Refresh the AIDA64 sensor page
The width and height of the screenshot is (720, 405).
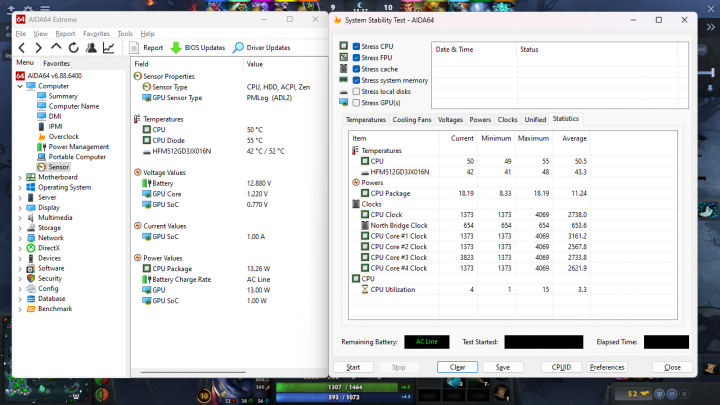(73, 48)
